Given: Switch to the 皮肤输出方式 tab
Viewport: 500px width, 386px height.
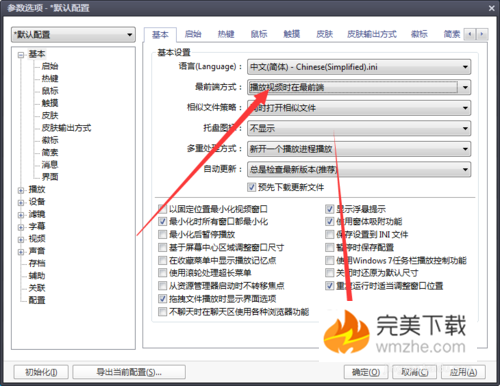Looking at the screenshot, I should click(x=372, y=34).
